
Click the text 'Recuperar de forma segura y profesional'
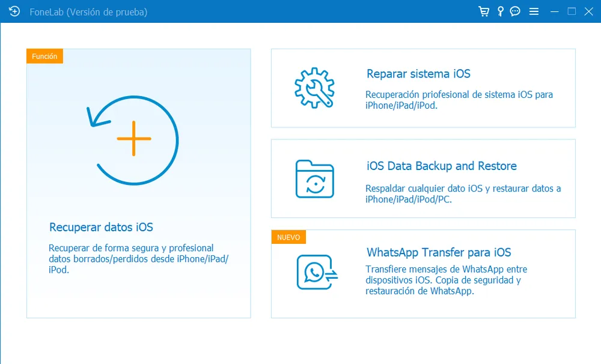click(x=131, y=248)
